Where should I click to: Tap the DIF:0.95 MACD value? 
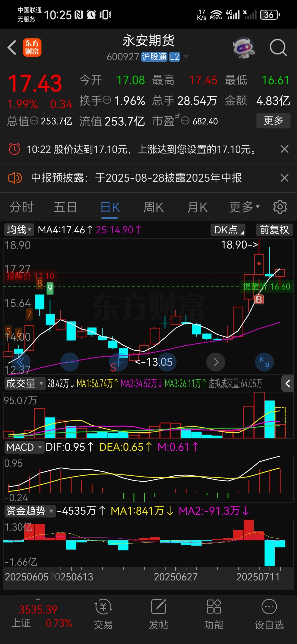[70, 447]
